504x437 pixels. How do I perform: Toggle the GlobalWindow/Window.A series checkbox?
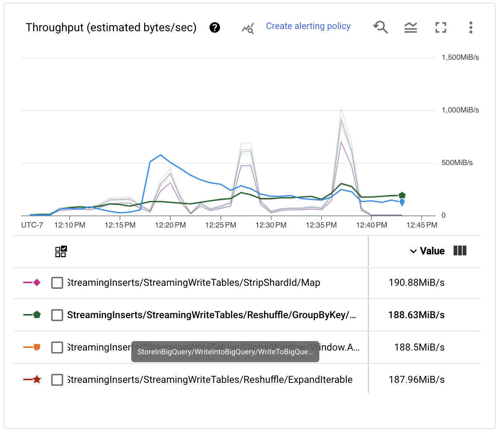57,347
